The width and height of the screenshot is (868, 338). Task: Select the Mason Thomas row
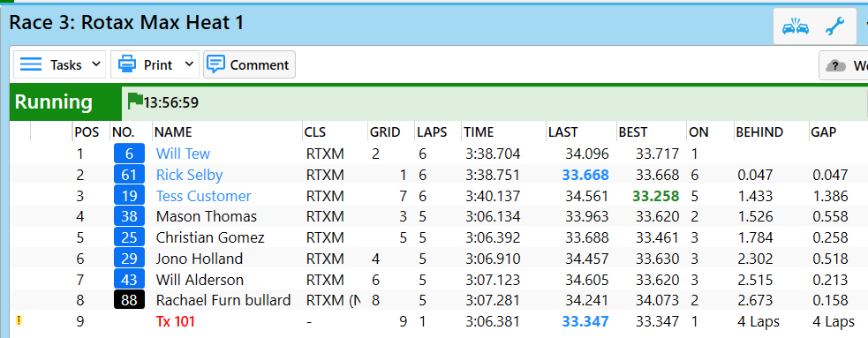[438, 216]
